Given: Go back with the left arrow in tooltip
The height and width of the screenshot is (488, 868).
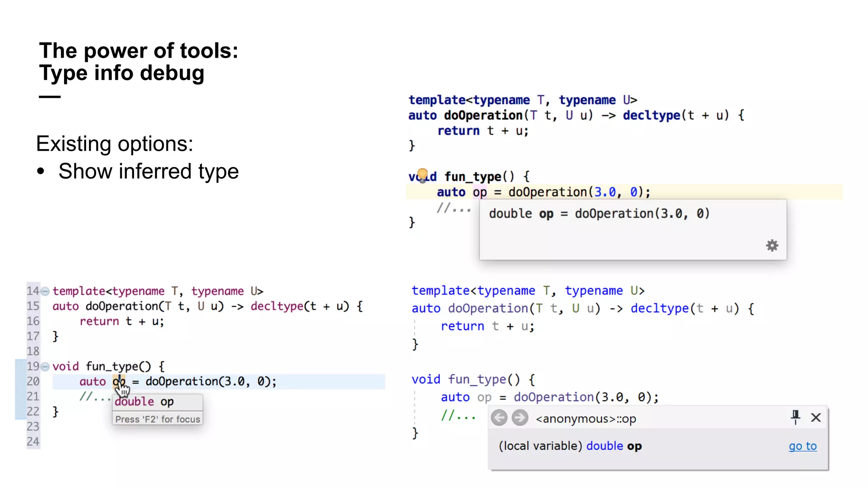Looking at the screenshot, I should point(499,418).
